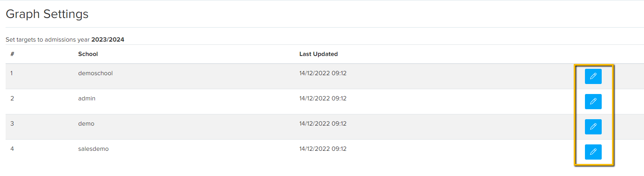
Task: Select the demoschool school name
Action: point(95,73)
